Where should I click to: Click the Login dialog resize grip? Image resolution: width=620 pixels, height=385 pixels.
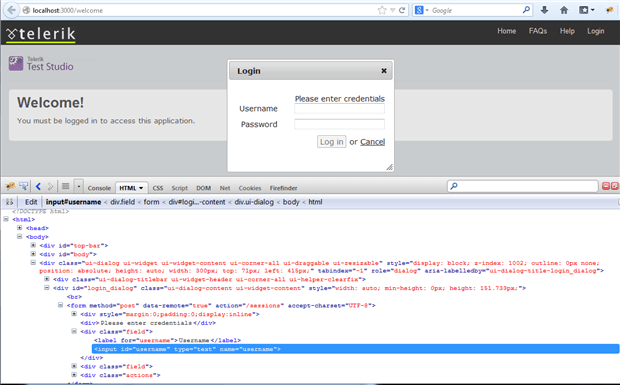[x=389, y=167]
